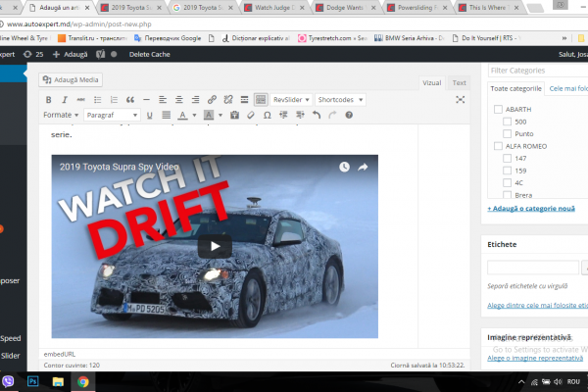Screen dimensions: 588x392
Task: Insert a numbered list
Action: [114, 100]
